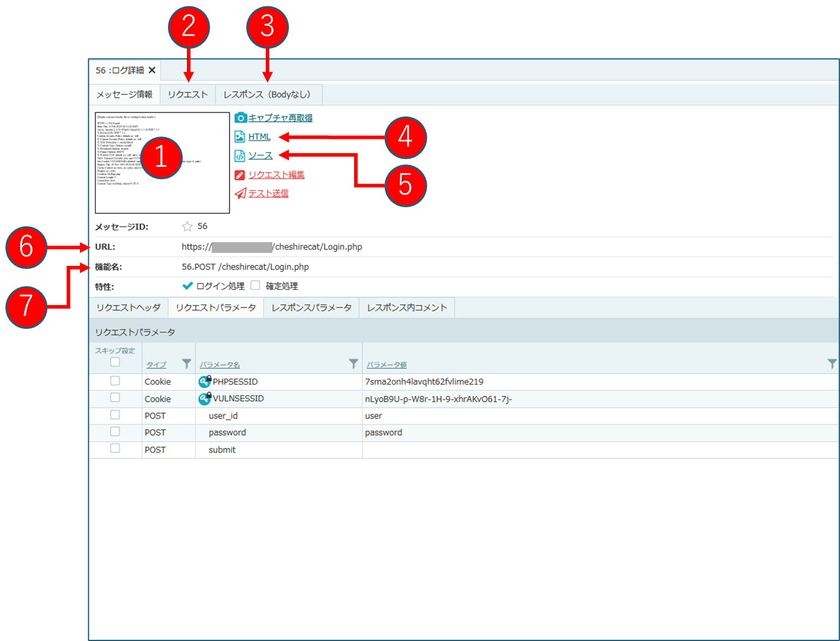Click the red request edit icon
This screenshot has height=641, width=840.
coord(240,175)
